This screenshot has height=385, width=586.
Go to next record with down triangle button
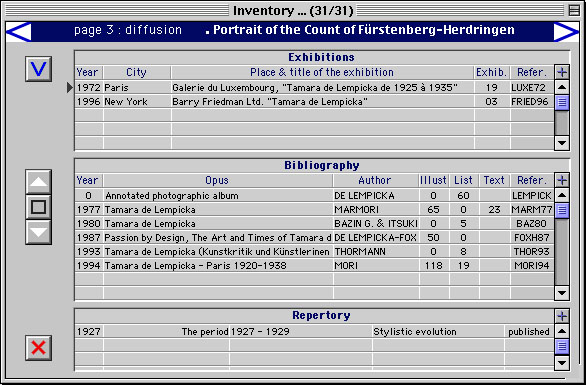point(38,232)
